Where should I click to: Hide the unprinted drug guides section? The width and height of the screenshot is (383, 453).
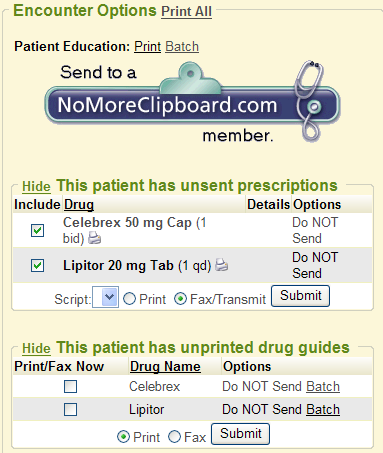(36, 348)
